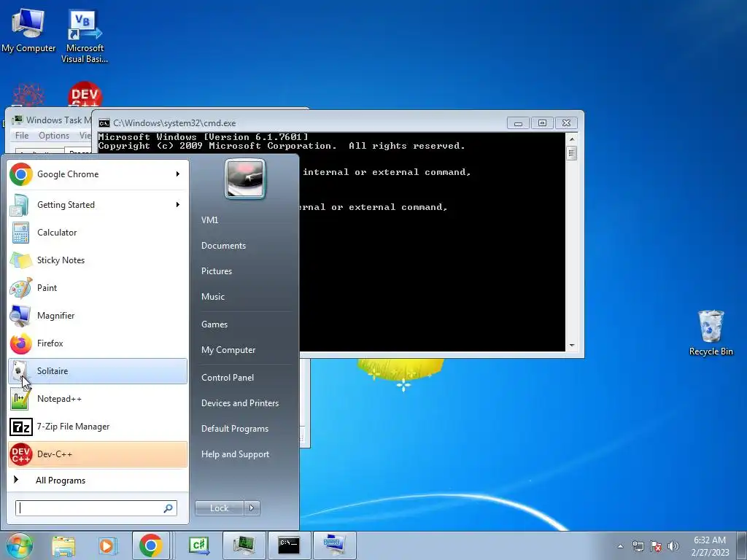Launch Dev-C++ from Start menu
Image resolution: width=747 pixels, height=560 pixels.
pyautogui.click(x=98, y=454)
